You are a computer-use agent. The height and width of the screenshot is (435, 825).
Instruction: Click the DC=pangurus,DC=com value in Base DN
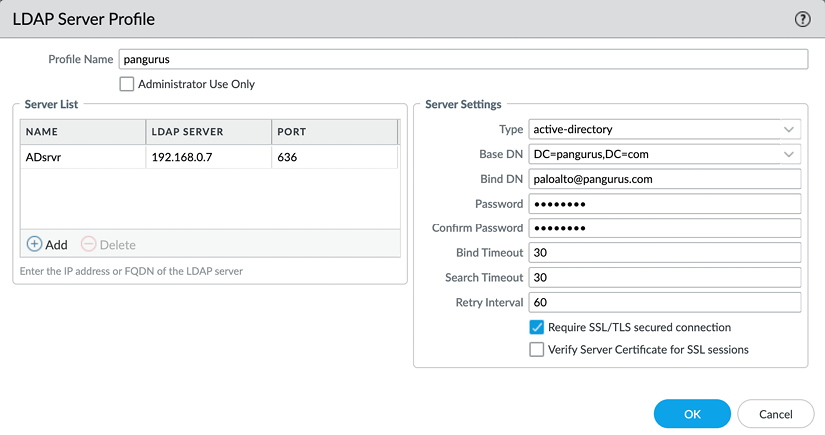pyautogui.click(x=591, y=154)
